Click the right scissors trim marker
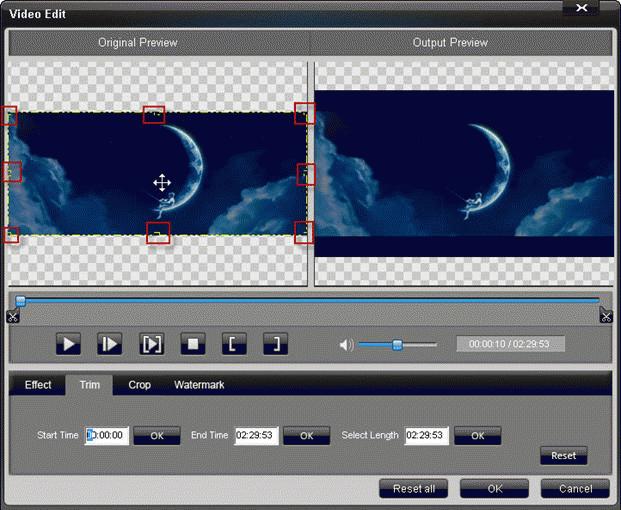Viewport: 621px width, 510px height. 606,316
